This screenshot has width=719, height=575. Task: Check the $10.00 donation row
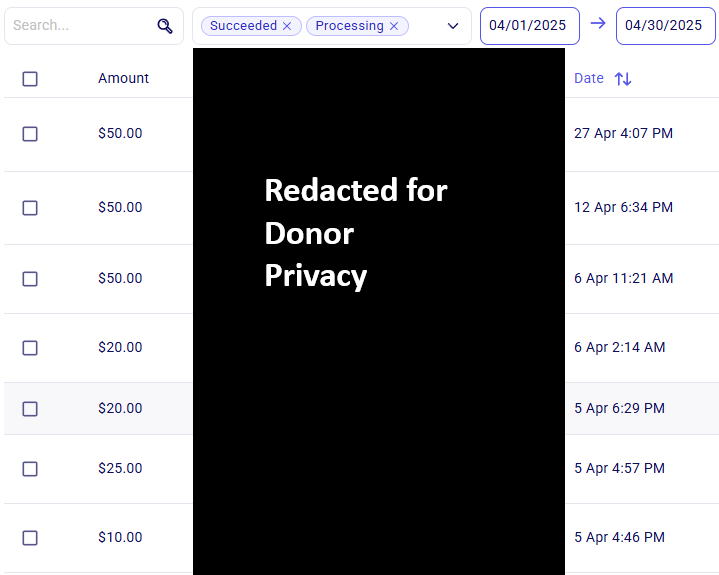click(x=30, y=538)
